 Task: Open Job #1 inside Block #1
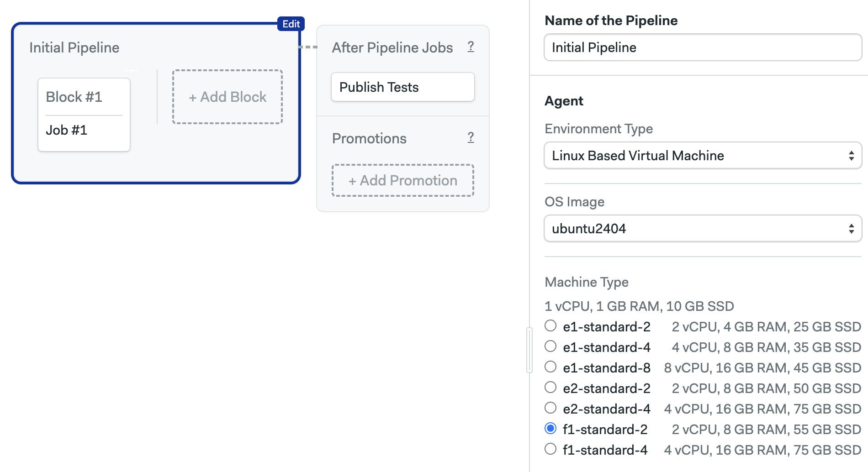click(67, 130)
